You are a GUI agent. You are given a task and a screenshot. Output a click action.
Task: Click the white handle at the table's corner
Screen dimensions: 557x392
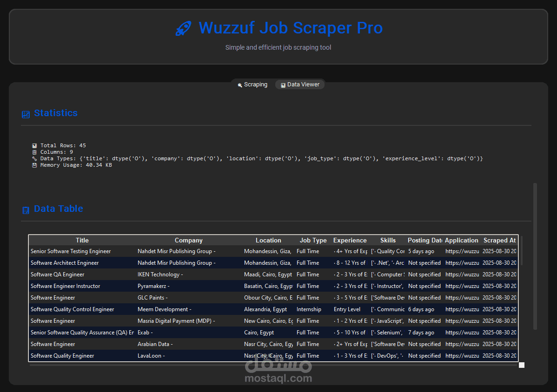coord(522,365)
